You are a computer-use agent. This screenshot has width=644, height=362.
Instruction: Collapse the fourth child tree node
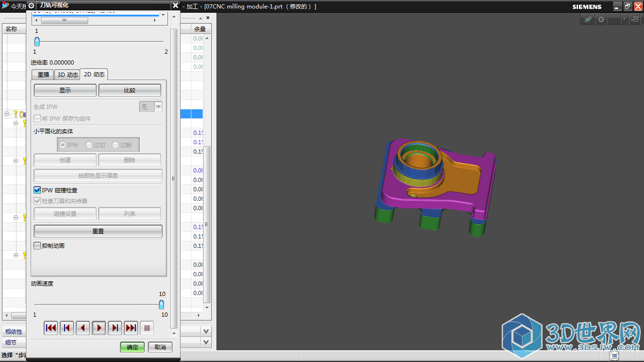click(x=16, y=255)
